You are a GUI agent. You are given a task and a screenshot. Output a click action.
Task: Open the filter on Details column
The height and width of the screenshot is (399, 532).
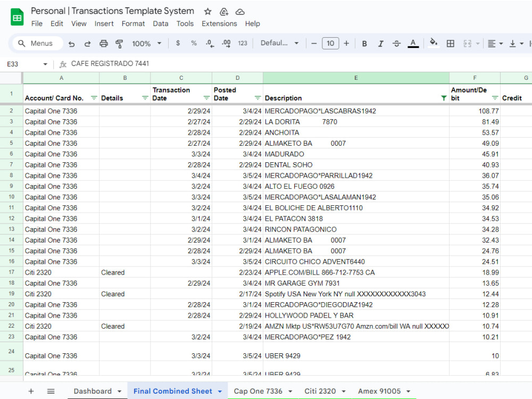point(145,98)
